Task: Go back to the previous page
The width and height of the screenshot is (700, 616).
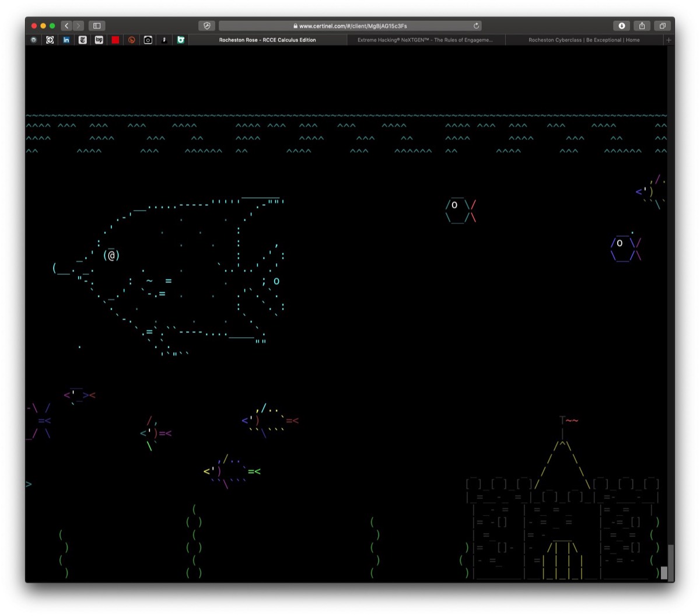Action: pyautogui.click(x=66, y=26)
